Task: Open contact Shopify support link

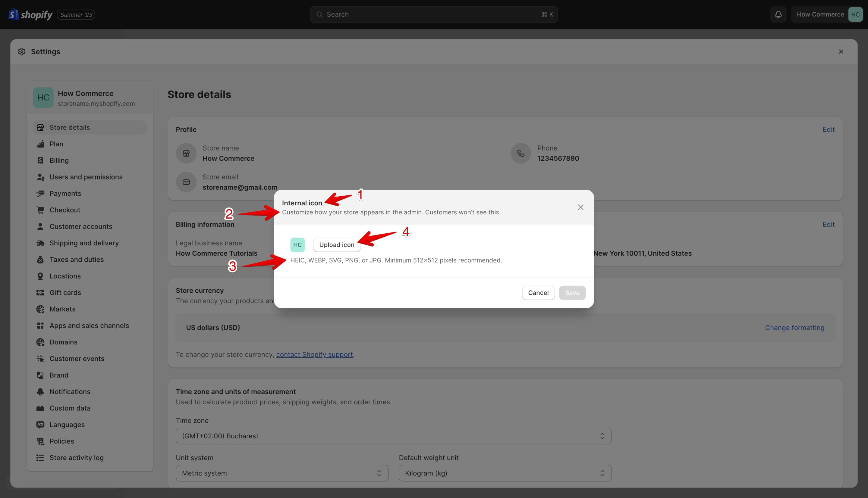Action: click(314, 355)
